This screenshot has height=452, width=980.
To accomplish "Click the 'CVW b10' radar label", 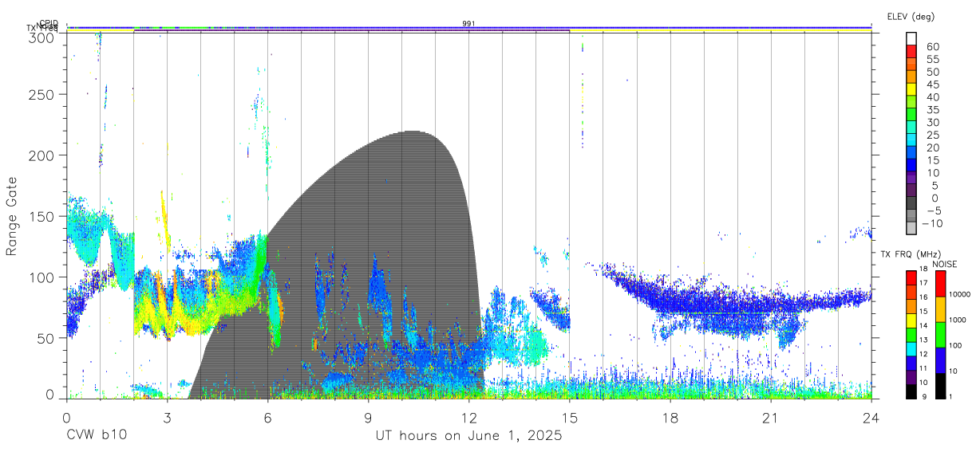I will [96, 435].
